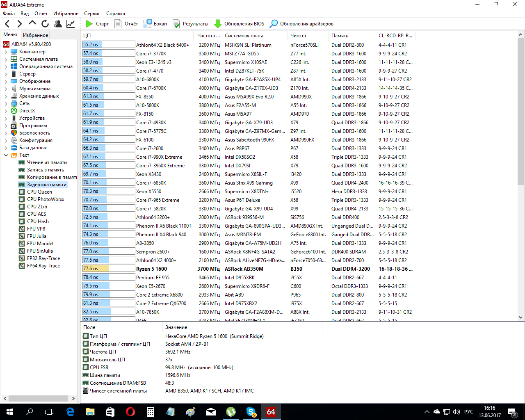
Task: Sort by the Системная плата column header
Action: coord(255,36)
